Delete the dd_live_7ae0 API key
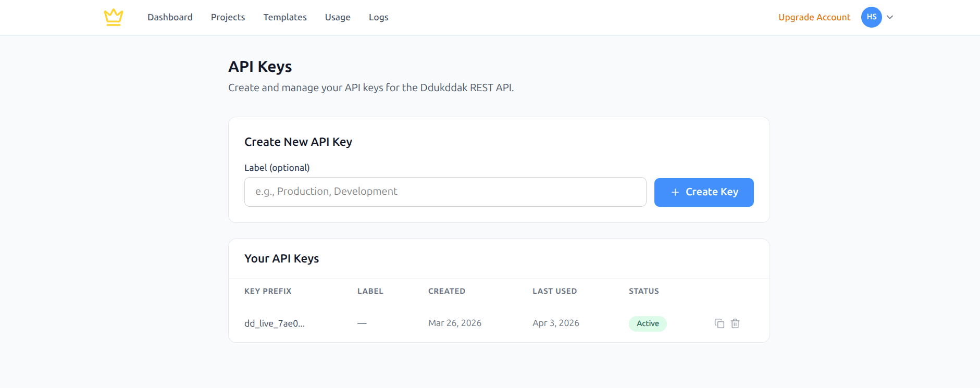Screen dimensions: 980x388 (735, 323)
